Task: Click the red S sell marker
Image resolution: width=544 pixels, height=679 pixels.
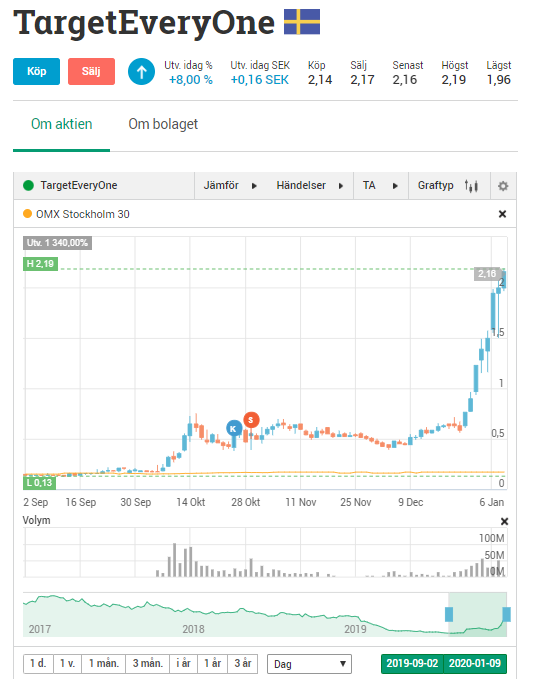Action: [251, 420]
